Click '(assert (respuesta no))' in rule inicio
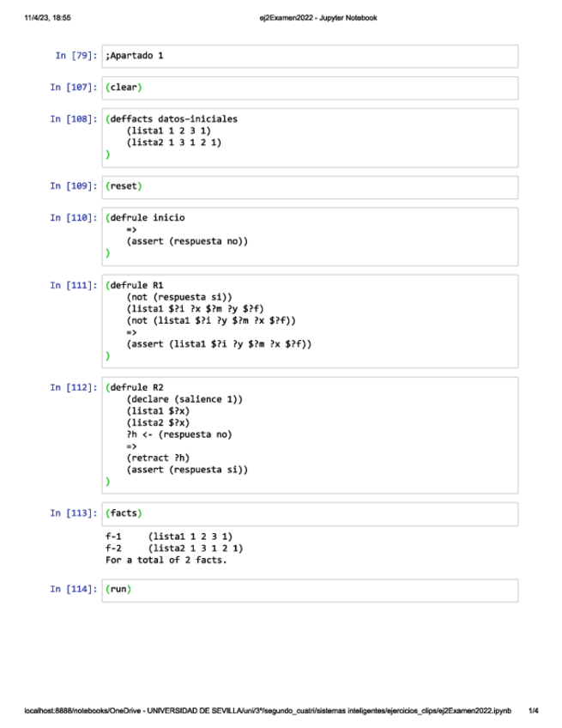This screenshot has width=562, height=728. click(x=187, y=241)
